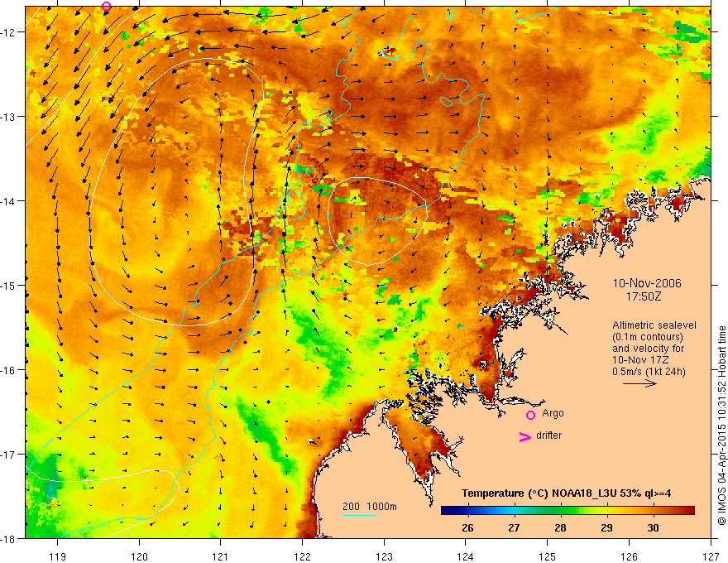Click the dark red end of color bar

690,511
